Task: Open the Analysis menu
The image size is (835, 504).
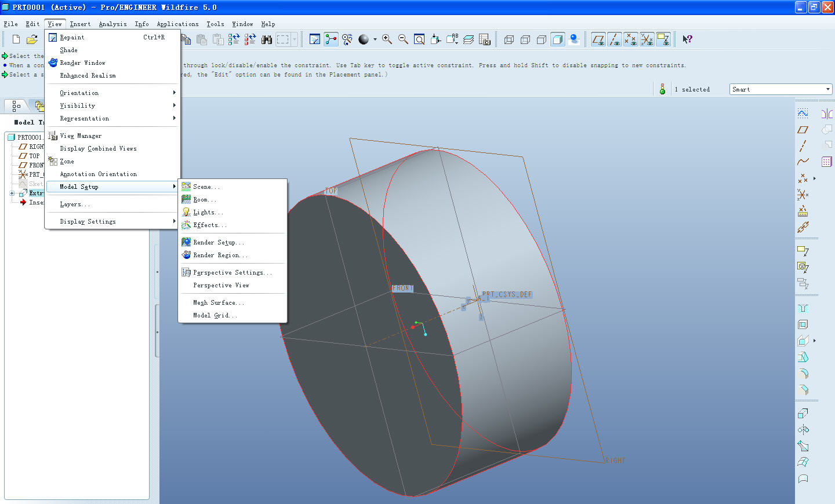Action: pos(112,24)
